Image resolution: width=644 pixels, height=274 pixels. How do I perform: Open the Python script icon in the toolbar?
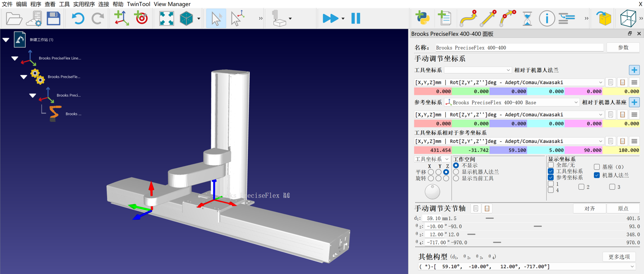point(423,18)
